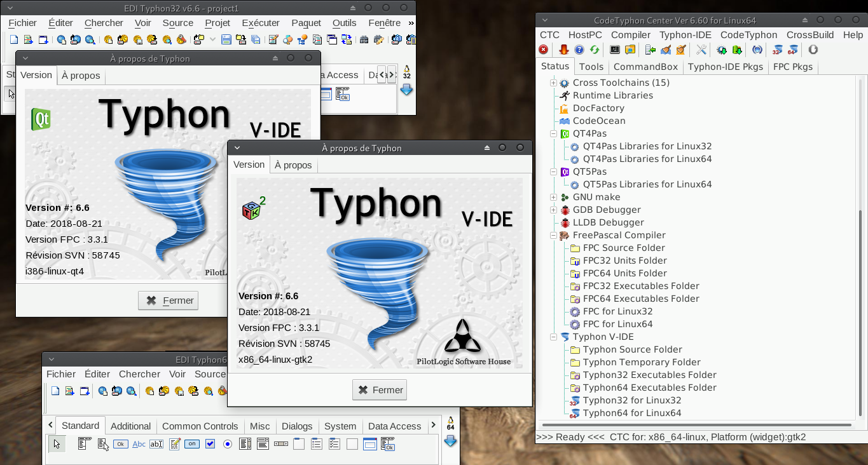Screen dimensions: 868x465
Task: Click the blue down arrow below 32 in Typhon32
Action: click(x=406, y=90)
